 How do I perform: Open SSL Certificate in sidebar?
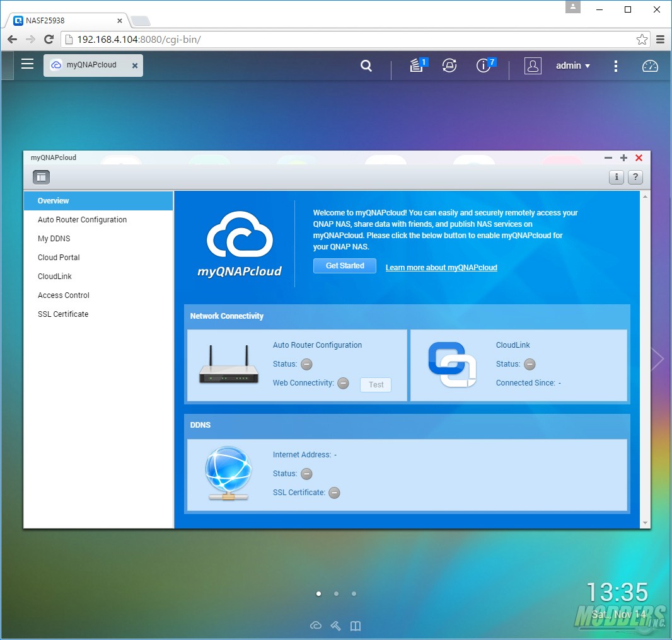pyautogui.click(x=98, y=314)
